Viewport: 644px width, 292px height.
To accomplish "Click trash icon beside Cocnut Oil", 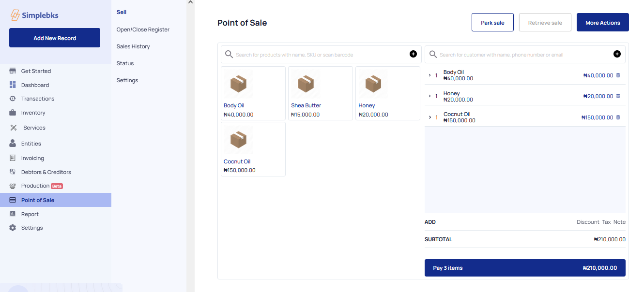I will (x=618, y=117).
